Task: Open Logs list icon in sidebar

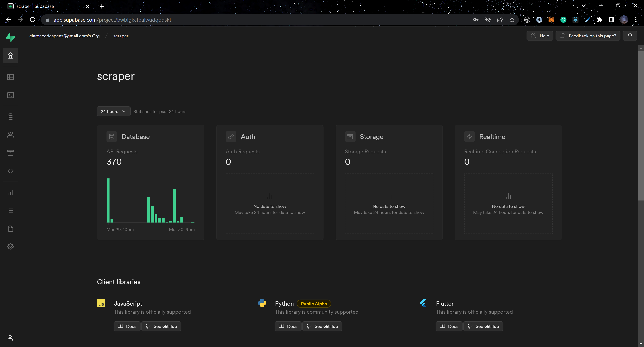Action: coord(11,211)
